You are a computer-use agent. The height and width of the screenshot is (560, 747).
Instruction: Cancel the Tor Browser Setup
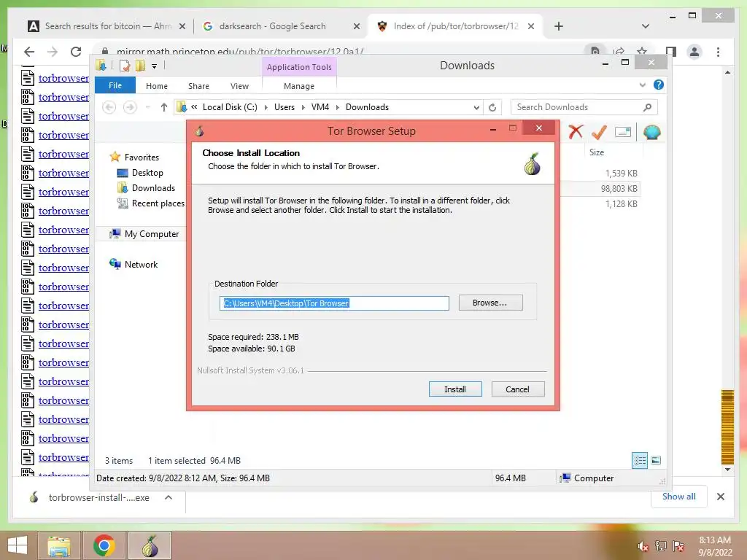pos(517,389)
